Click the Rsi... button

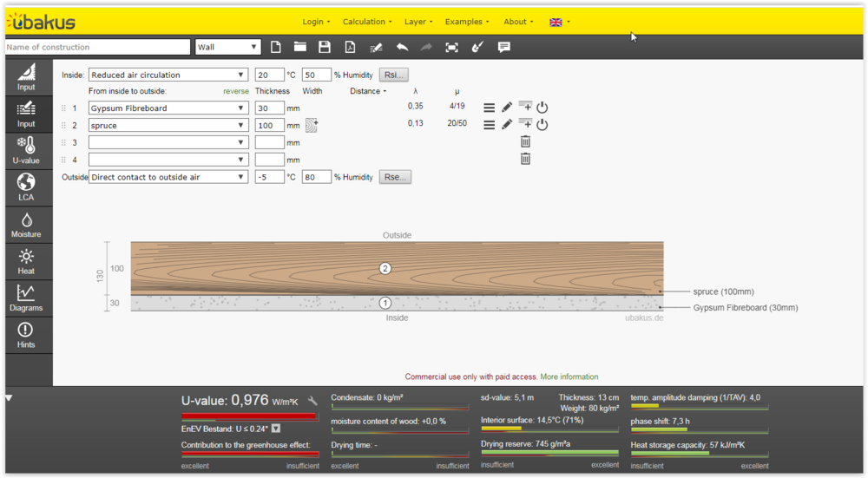393,75
